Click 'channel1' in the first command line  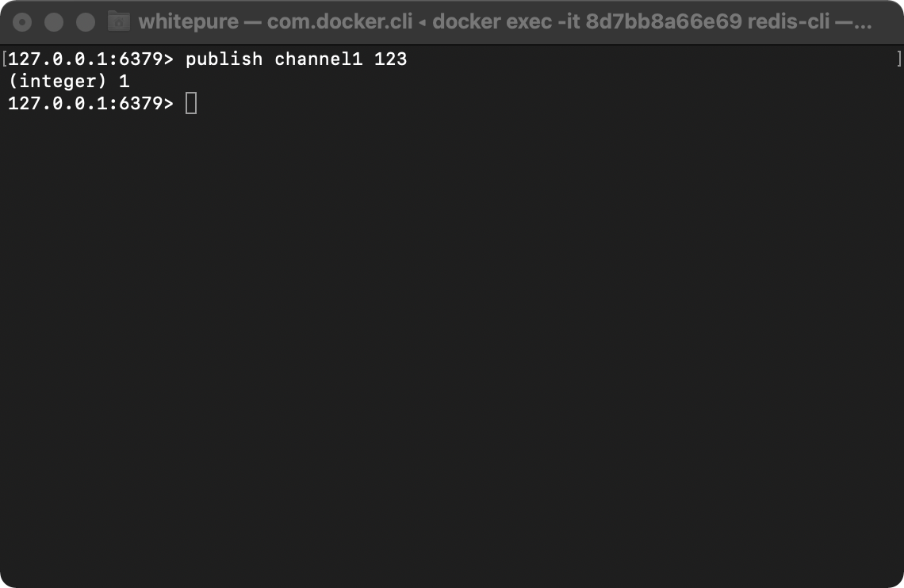[318, 59]
